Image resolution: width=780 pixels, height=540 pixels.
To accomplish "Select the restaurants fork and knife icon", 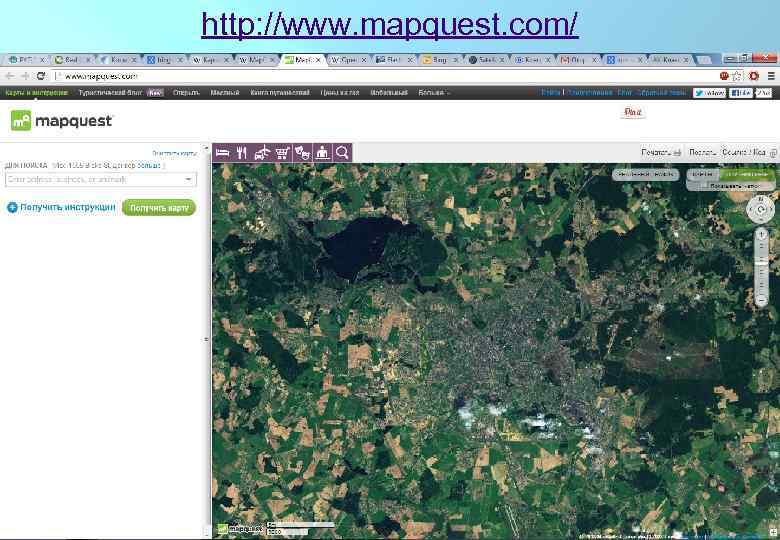I will pos(242,153).
